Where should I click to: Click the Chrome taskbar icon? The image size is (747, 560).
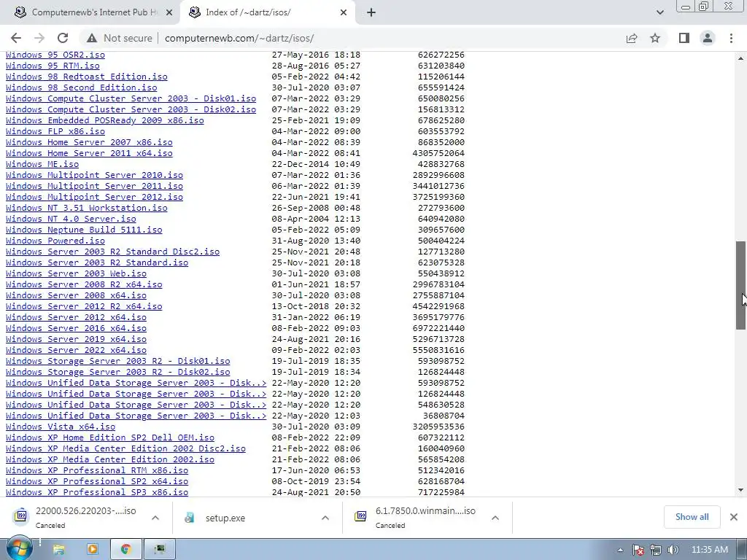[x=126, y=550]
